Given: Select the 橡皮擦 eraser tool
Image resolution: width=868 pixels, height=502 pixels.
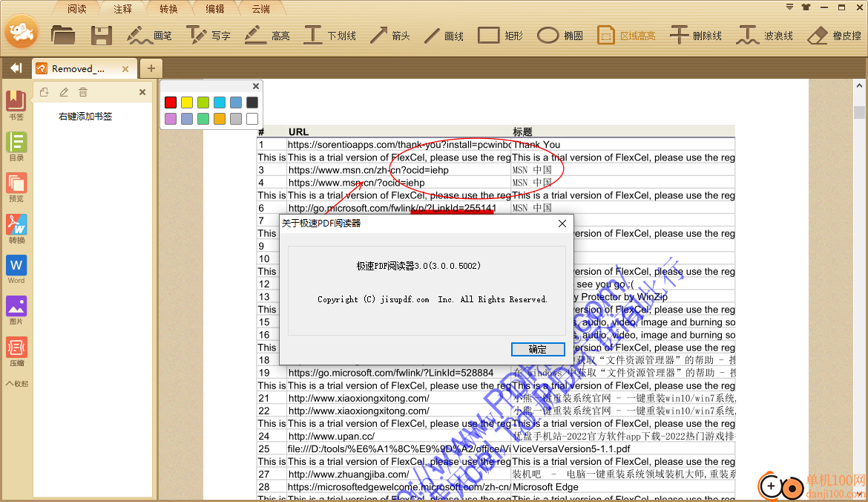Looking at the screenshot, I should [834, 36].
